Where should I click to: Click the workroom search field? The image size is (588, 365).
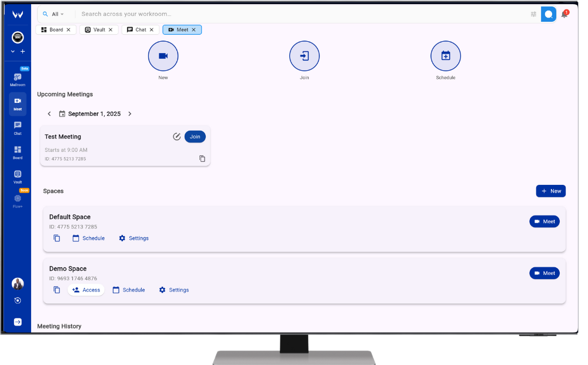[x=294, y=14]
